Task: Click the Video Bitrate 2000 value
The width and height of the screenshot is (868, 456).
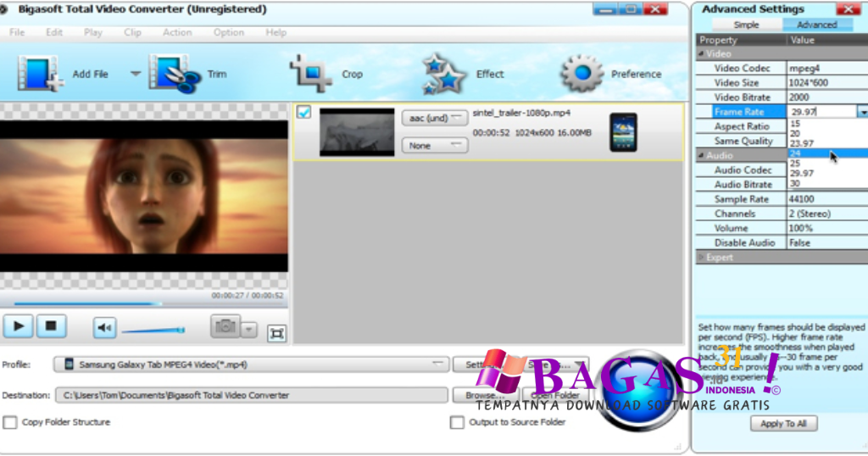Action: tap(827, 97)
